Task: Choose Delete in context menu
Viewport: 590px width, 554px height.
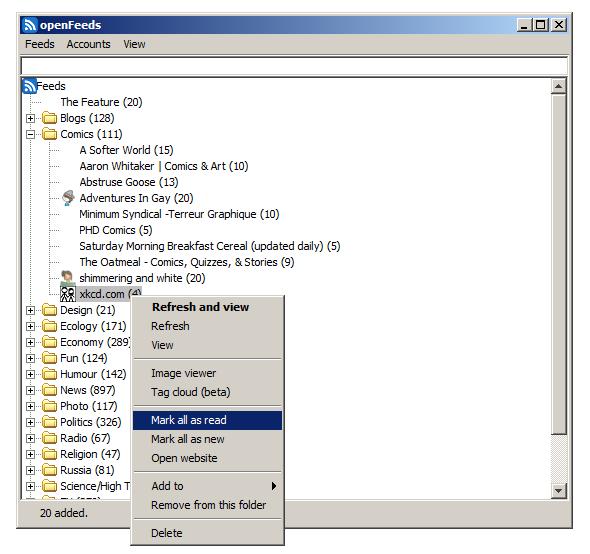Action: [208, 533]
